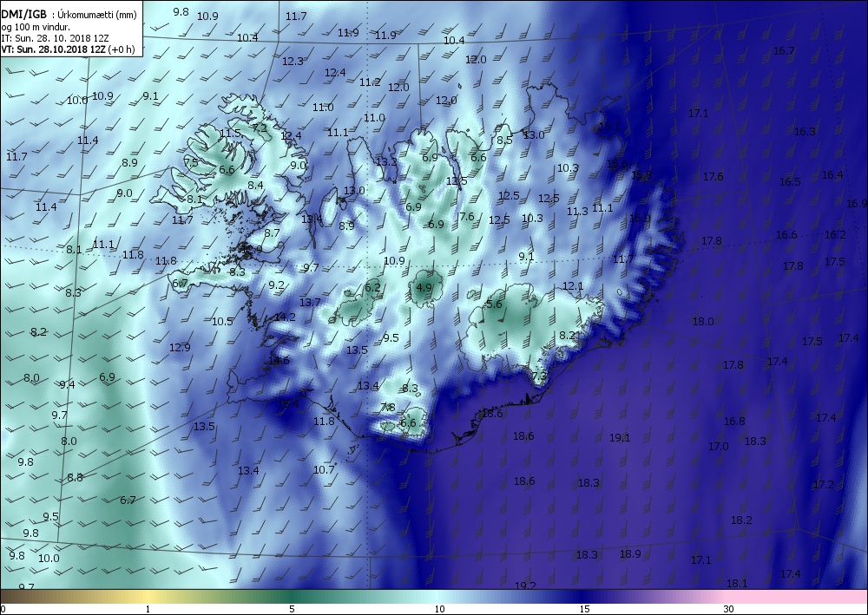This screenshot has width=868, height=615.
Task: Click the 11.5 value over the Westfjords
Action: (230, 134)
